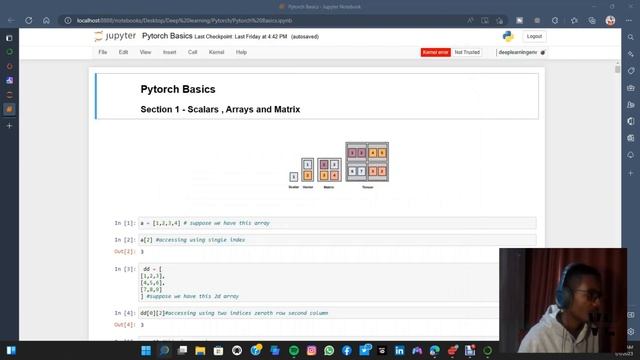Open the Windows Start button
This screenshot has width=640, height=360.
146,351
